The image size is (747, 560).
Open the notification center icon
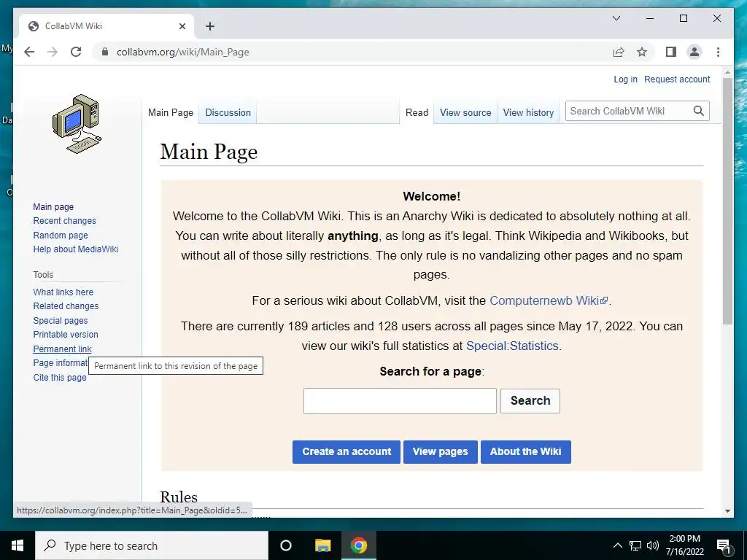pos(724,545)
